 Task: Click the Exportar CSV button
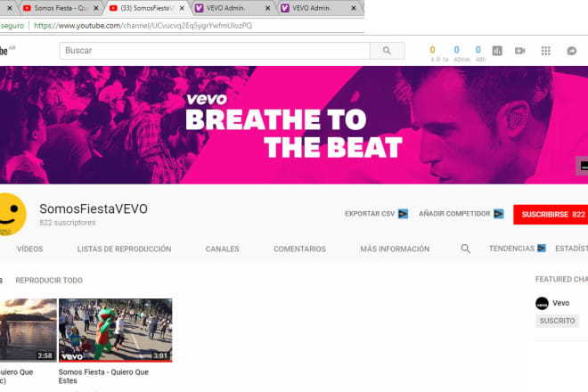(370, 214)
